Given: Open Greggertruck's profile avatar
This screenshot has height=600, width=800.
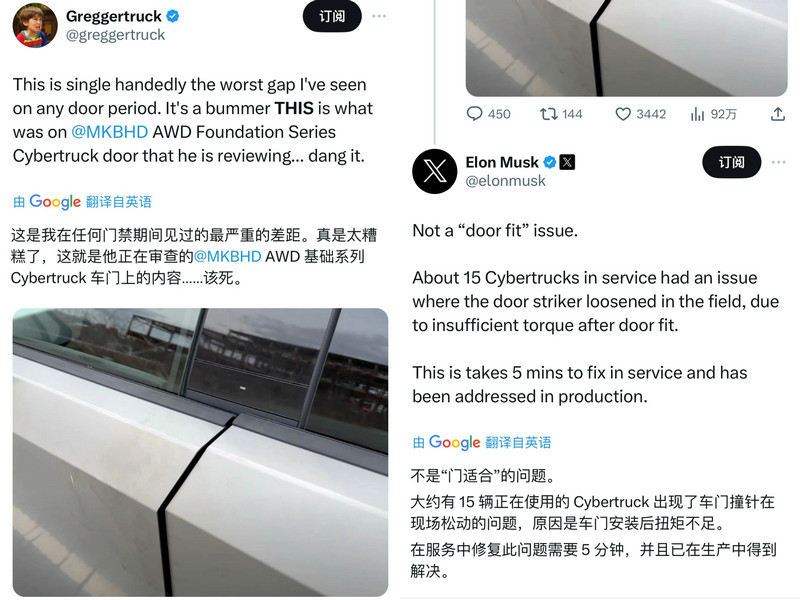Looking at the screenshot, I should point(35,25).
